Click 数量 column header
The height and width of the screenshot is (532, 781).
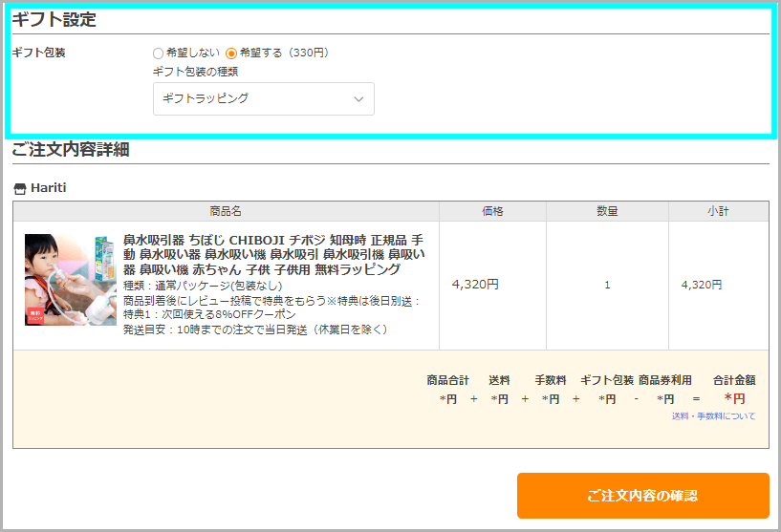pyautogui.click(x=607, y=211)
